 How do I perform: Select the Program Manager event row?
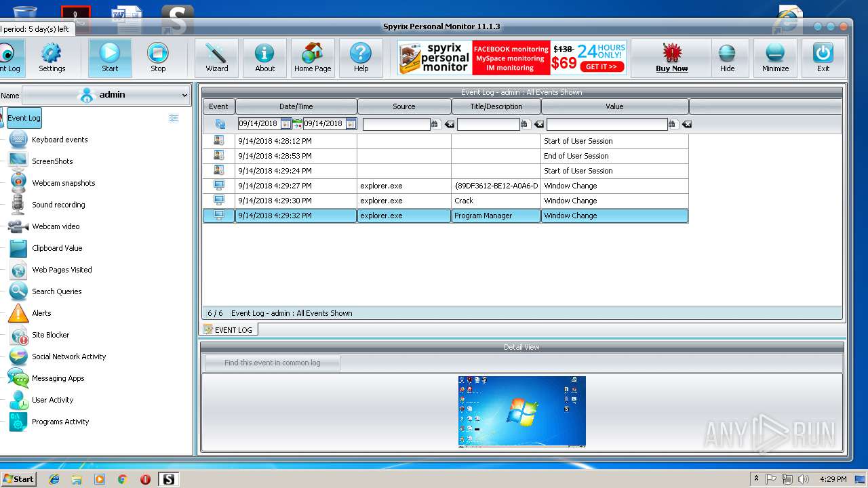coord(446,216)
